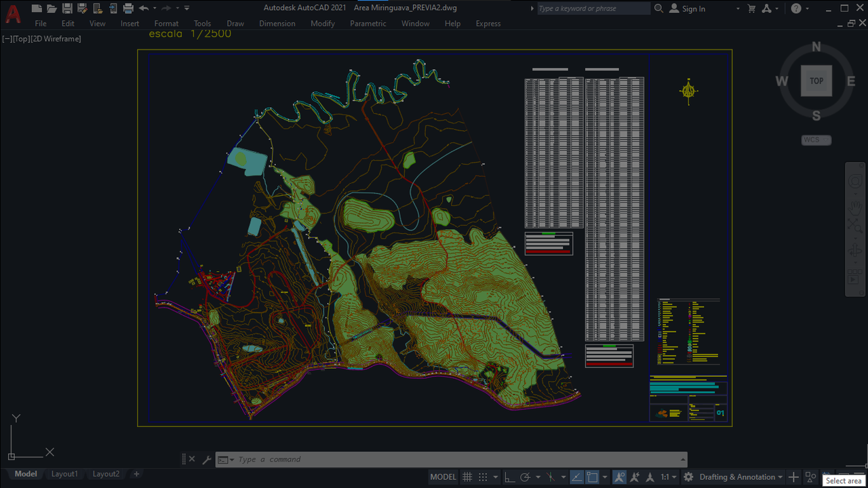Toggle Isometric Drafting in status bar
The width and height of the screenshot is (868, 488).
tap(552, 477)
